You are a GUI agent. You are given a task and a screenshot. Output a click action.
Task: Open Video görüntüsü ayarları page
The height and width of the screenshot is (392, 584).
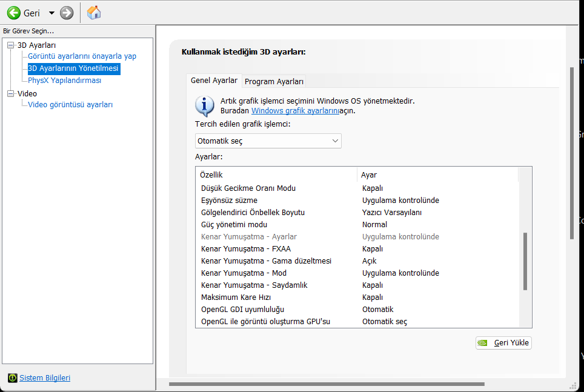[70, 105]
